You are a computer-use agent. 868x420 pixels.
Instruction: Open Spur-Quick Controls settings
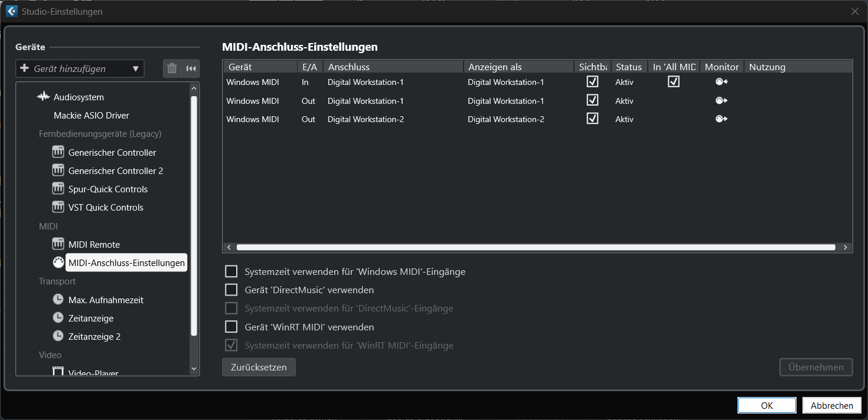pos(107,189)
